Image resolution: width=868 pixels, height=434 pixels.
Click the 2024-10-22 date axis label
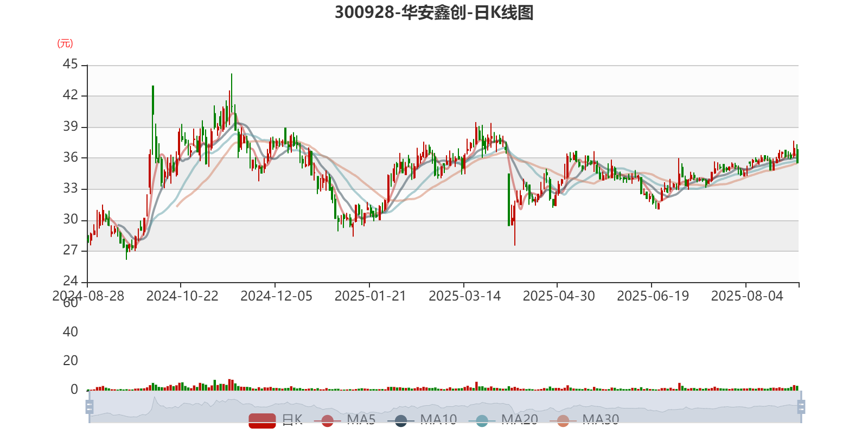(x=182, y=296)
